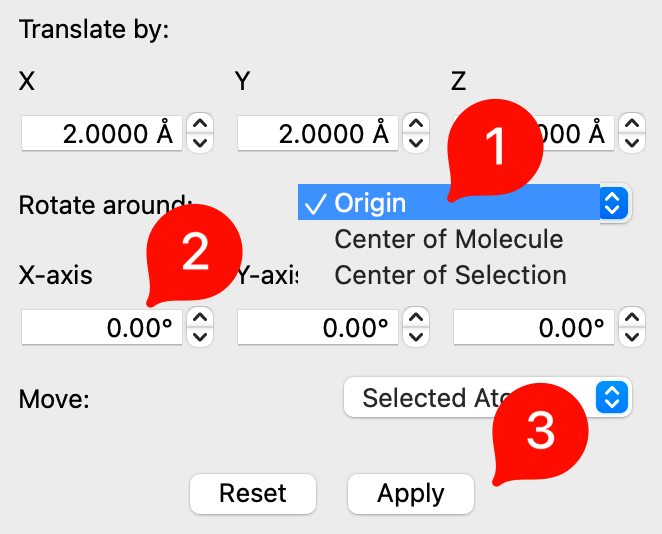The width and height of the screenshot is (662, 534).
Task: Decrease the X-axis rotation angle stepper
Action: 200,336
